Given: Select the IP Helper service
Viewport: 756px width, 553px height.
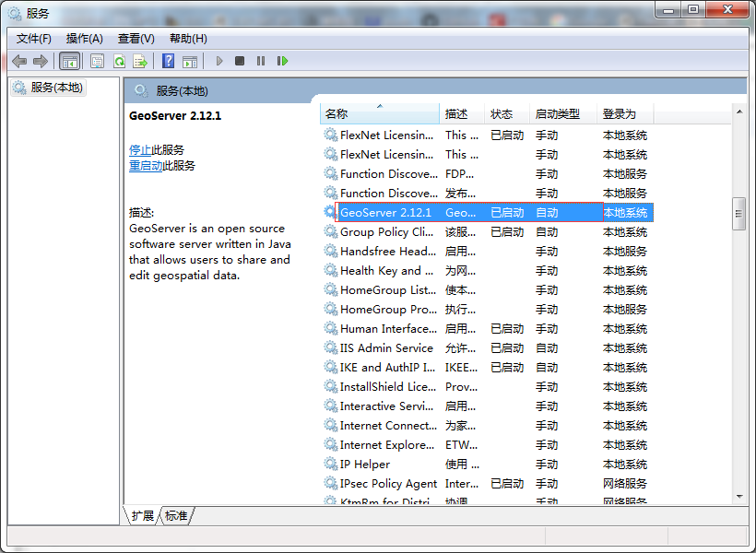Looking at the screenshot, I should click(487, 464).
